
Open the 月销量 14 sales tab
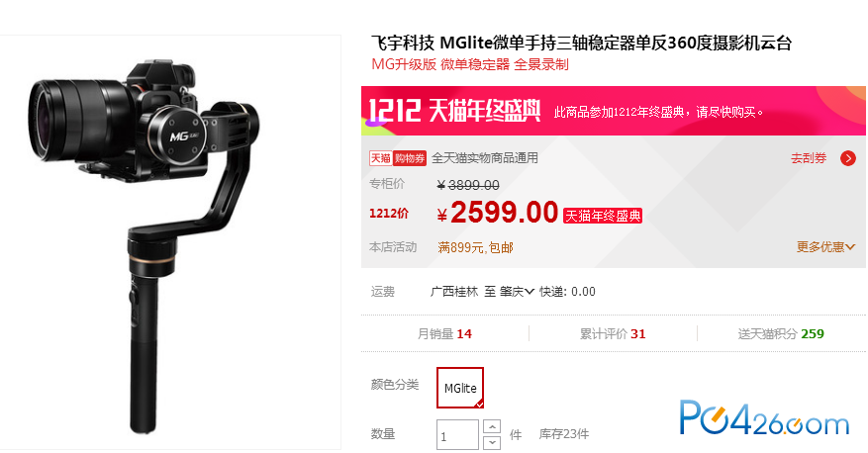pyautogui.click(x=444, y=333)
